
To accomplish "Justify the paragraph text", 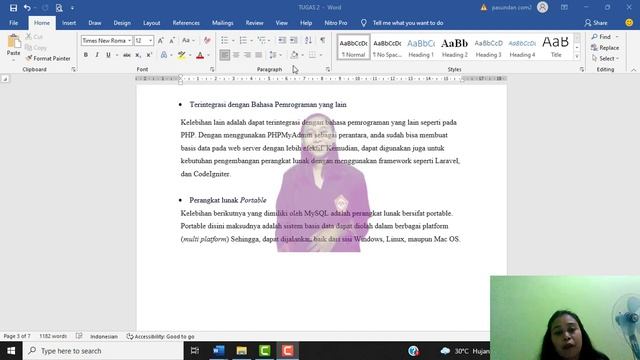I will 259,55.
